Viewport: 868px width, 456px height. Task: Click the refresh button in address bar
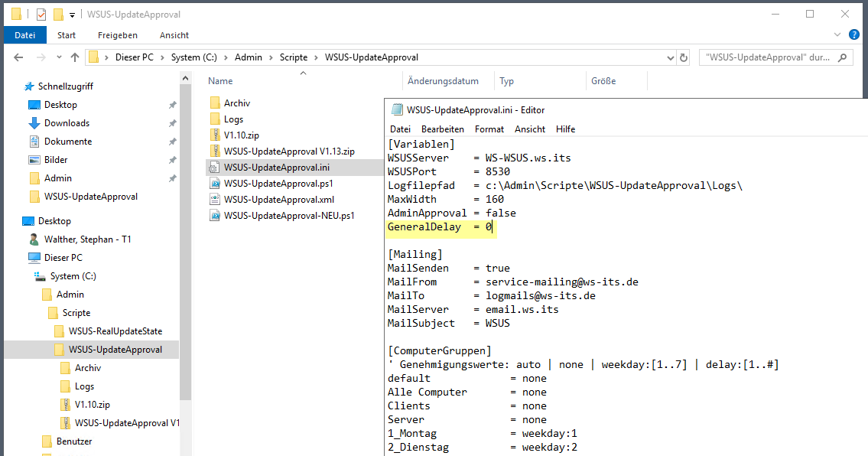coord(684,57)
